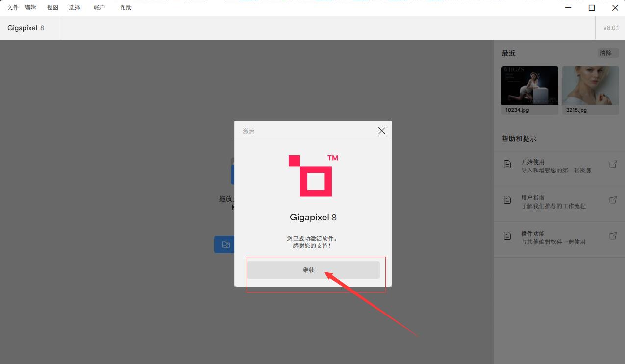Open the 帮助 menu

(126, 8)
